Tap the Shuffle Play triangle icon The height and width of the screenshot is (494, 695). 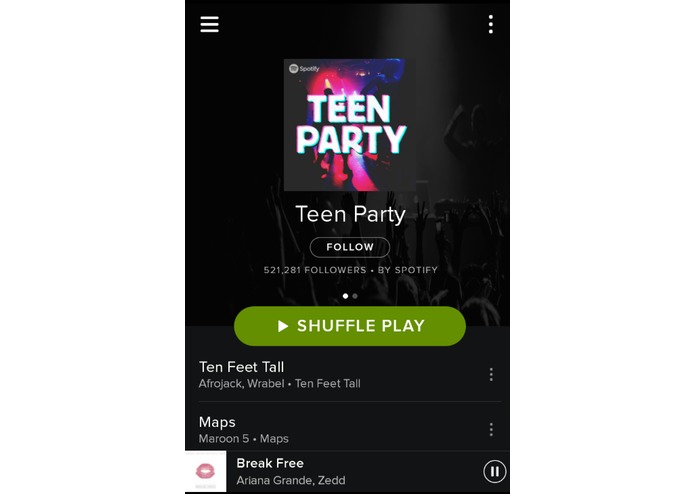pos(282,326)
